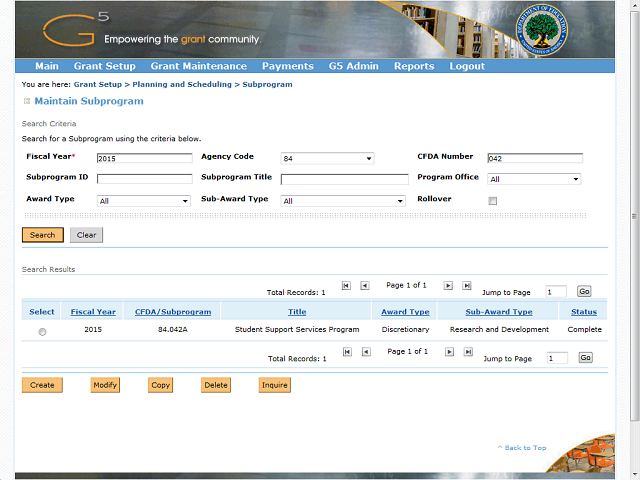Go to first page in top pagination

click(x=346, y=285)
